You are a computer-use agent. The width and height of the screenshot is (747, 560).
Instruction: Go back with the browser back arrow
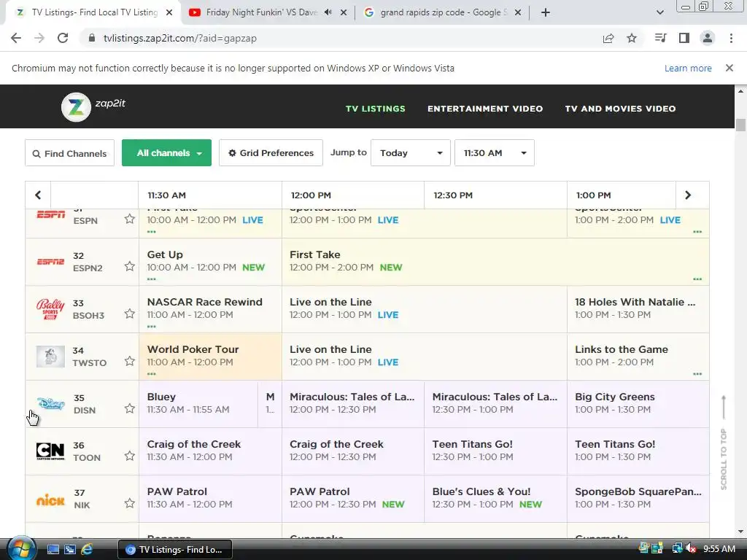pos(16,38)
